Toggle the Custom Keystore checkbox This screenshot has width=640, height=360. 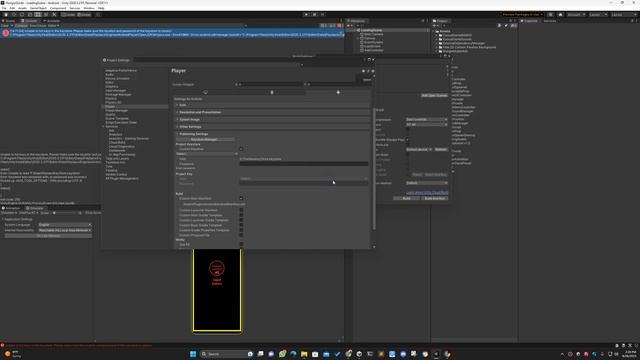(x=241, y=149)
